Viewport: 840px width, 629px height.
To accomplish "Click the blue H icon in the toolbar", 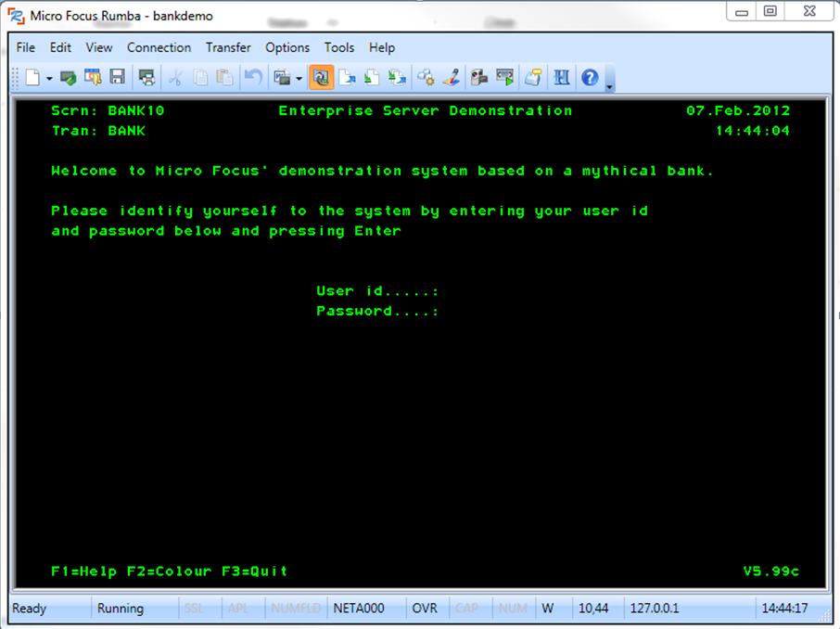I will point(562,78).
